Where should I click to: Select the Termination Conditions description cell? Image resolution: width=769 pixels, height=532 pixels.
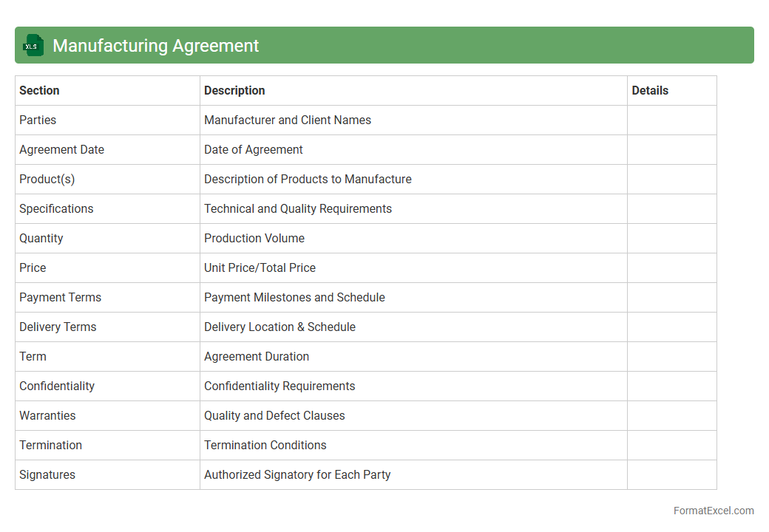point(265,446)
